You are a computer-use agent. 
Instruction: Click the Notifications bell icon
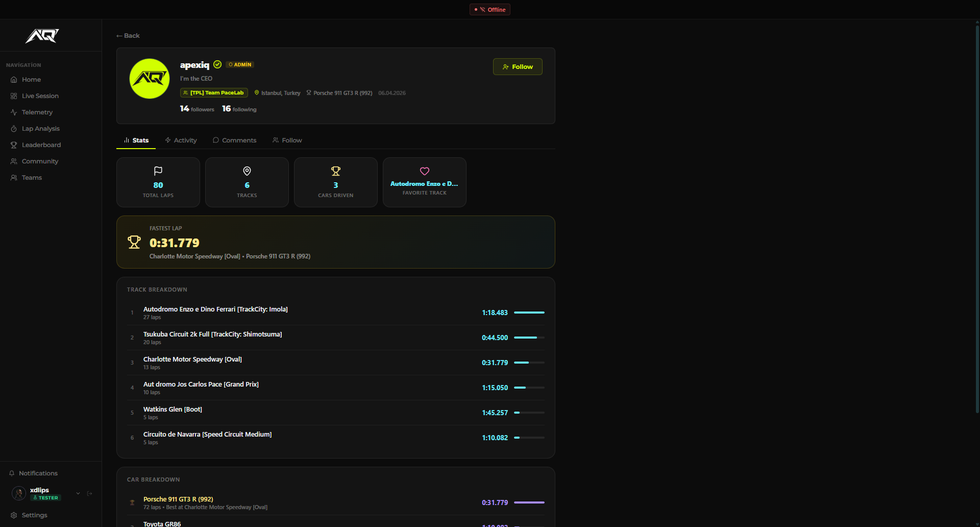point(12,473)
